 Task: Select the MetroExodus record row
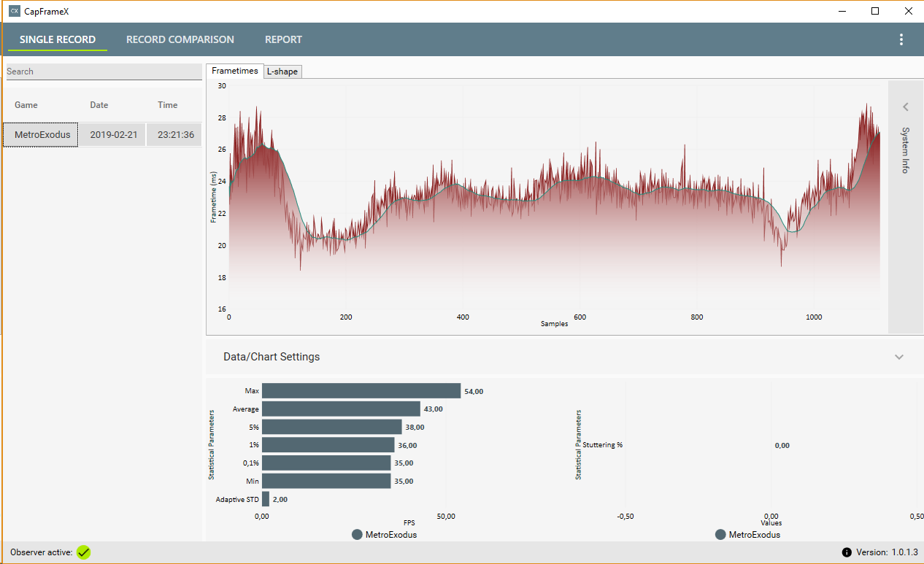102,135
